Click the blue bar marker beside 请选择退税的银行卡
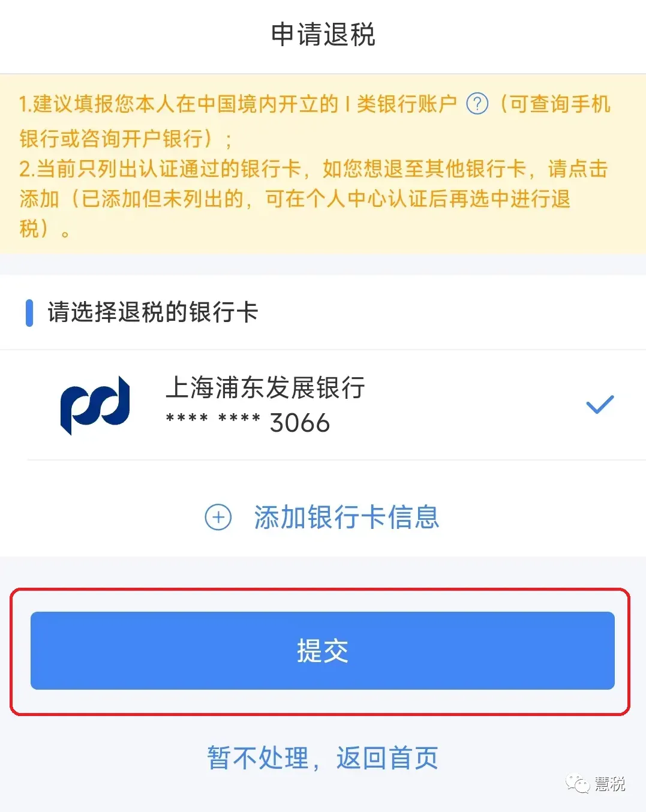This screenshot has height=812, width=646. tap(29, 313)
